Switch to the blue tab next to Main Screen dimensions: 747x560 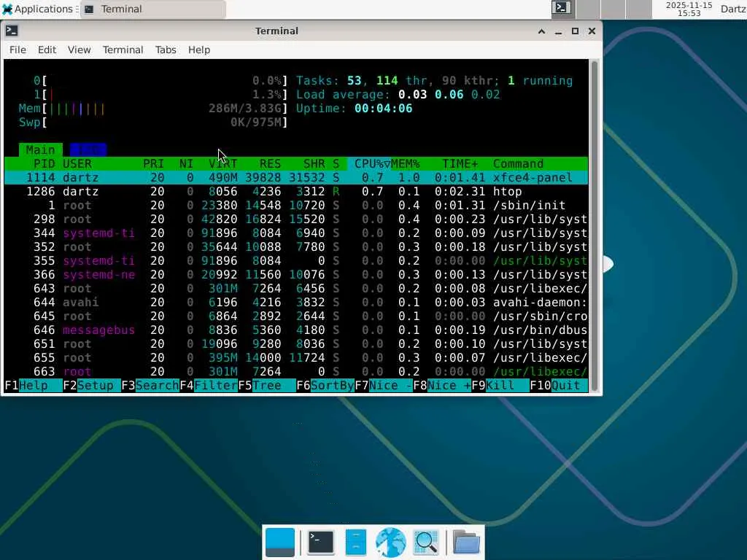(x=88, y=150)
